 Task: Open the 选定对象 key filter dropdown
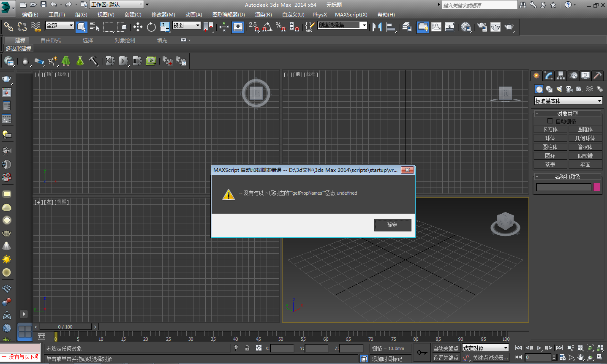[485, 348]
